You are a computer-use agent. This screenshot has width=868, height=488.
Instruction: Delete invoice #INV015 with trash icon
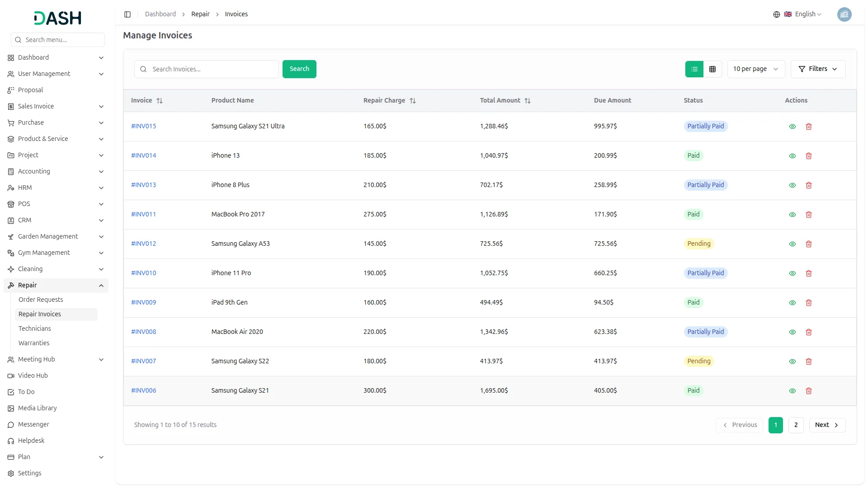tap(808, 127)
